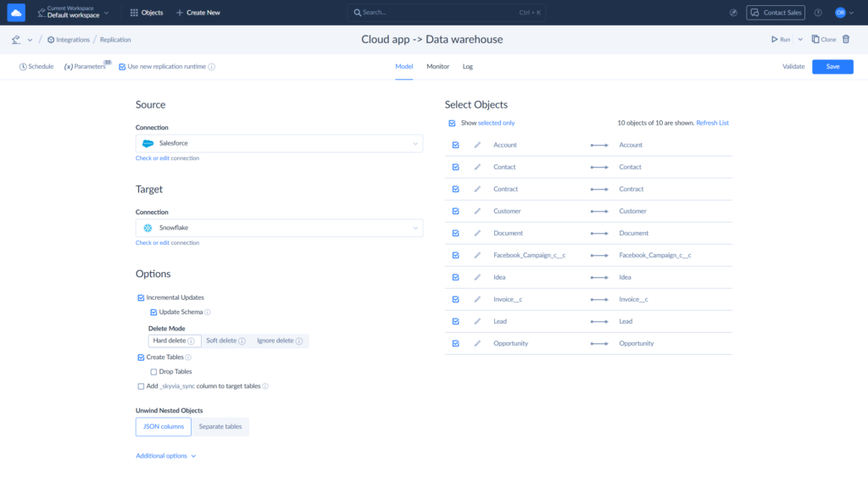Click the compass icon beside Contact Sales
This screenshot has height=488, width=868.
tap(733, 12)
